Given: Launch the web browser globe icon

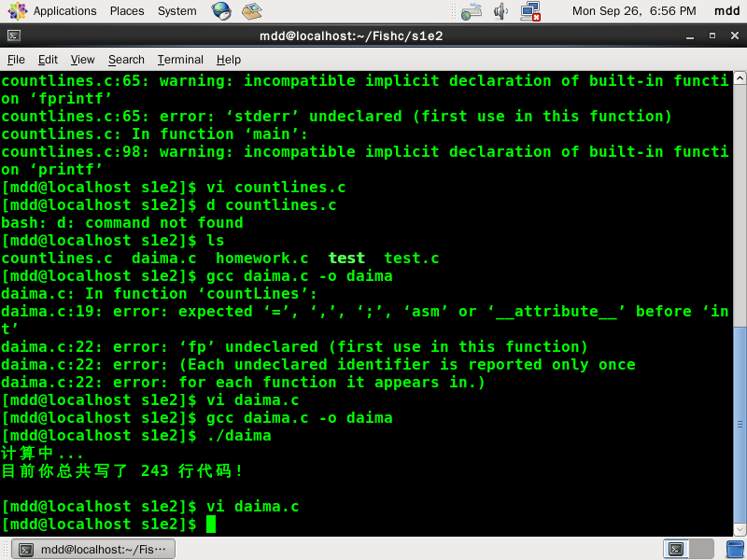Looking at the screenshot, I should [221, 11].
